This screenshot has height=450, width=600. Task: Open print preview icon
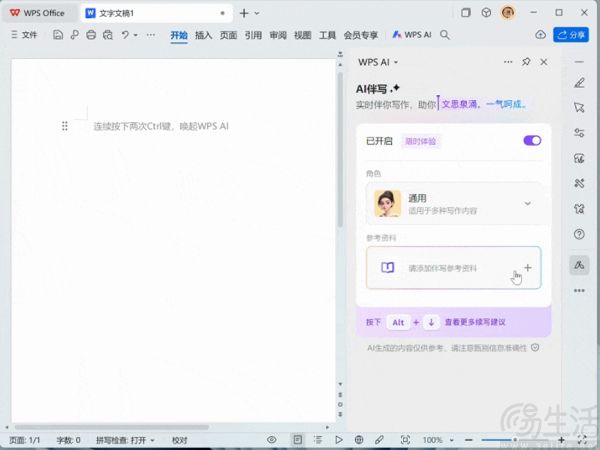[108, 35]
